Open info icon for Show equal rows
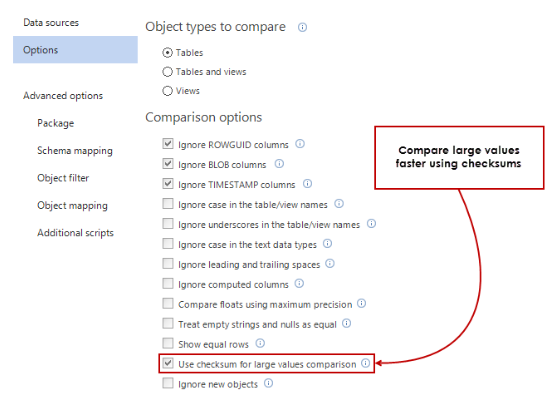Screen dimensions: 557x404 pos(260,343)
